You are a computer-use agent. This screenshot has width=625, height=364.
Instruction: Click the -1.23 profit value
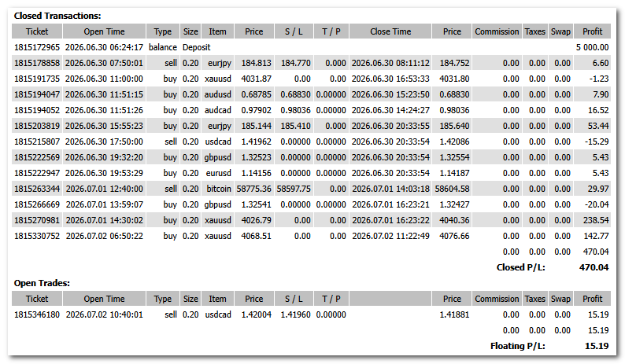[599, 79]
